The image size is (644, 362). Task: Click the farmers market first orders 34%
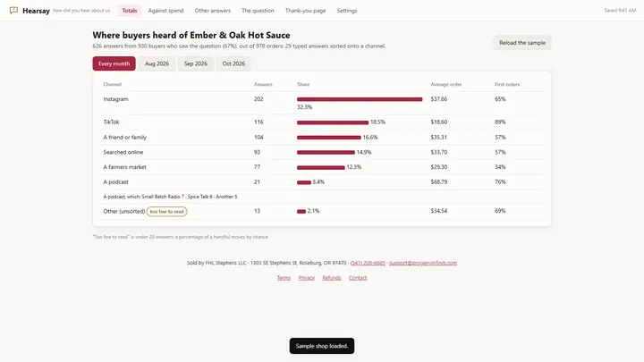pyautogui.click(x=500, y=167)
